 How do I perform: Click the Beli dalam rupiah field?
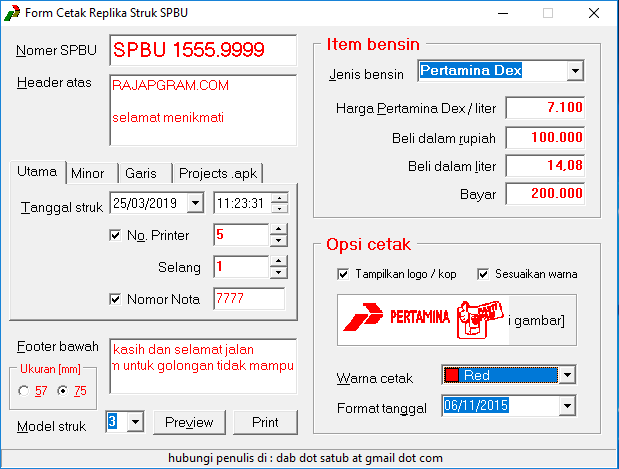click(545, 137)
